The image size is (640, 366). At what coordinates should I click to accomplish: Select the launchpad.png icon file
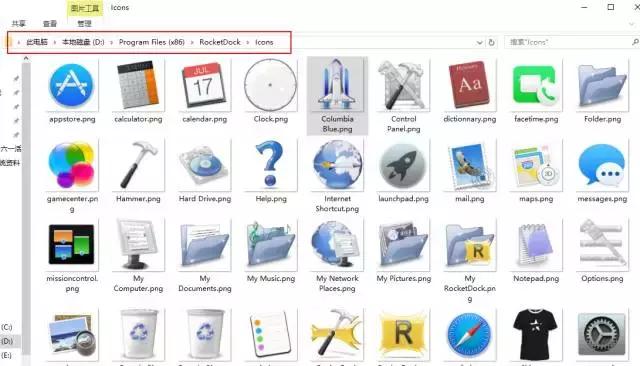[x=403, y=171]
